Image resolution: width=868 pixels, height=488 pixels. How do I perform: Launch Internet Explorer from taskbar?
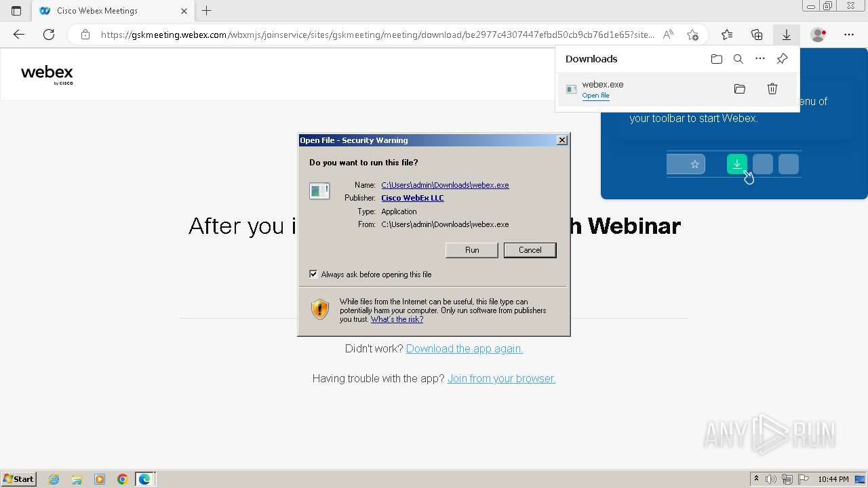(x=54, y=479)
